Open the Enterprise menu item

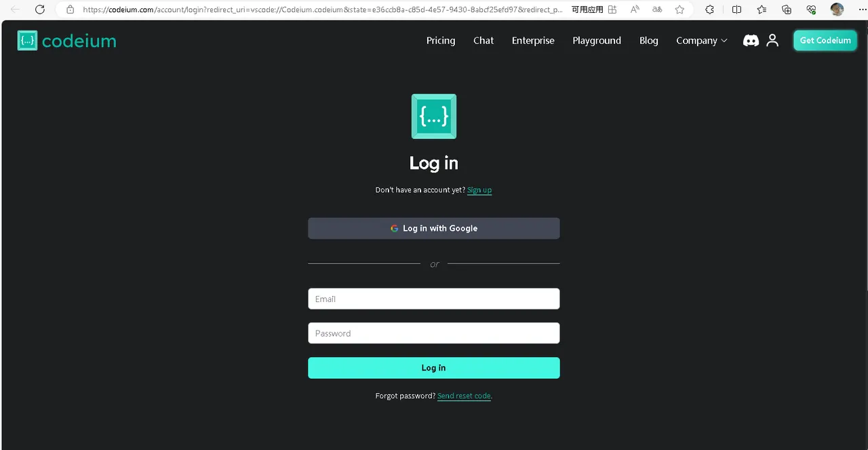pos(533,41)
